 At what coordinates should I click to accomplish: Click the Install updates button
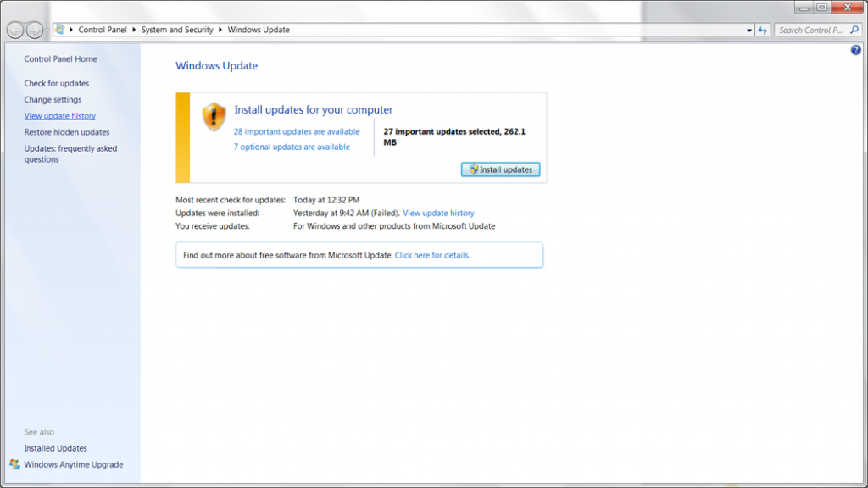[500, 169]
